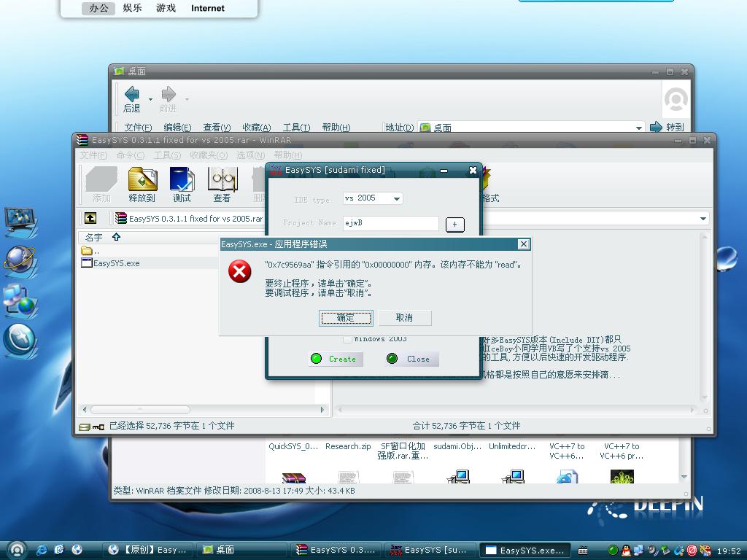
Task: Click the 取消 button to debug program
Action: coord(404,318)
